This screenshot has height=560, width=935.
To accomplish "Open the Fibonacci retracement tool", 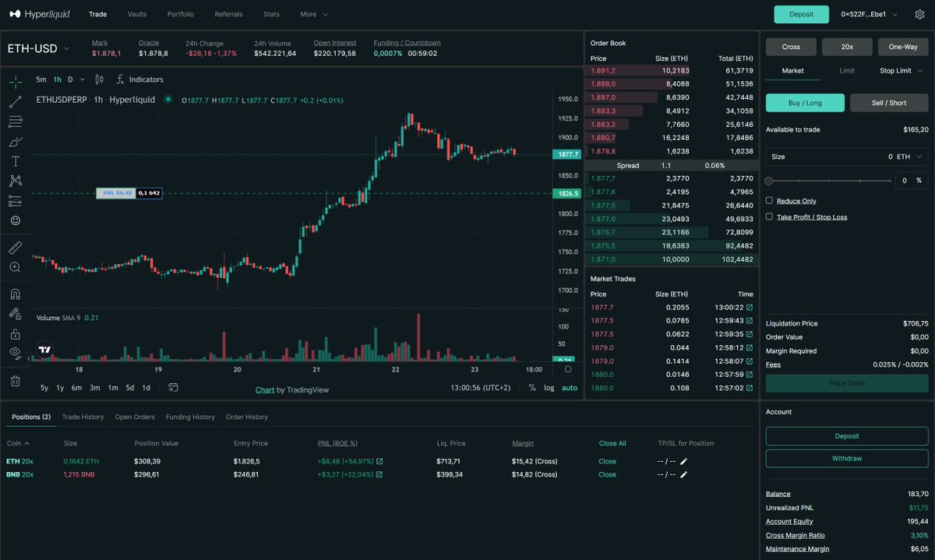I will [x=15, y=122].
